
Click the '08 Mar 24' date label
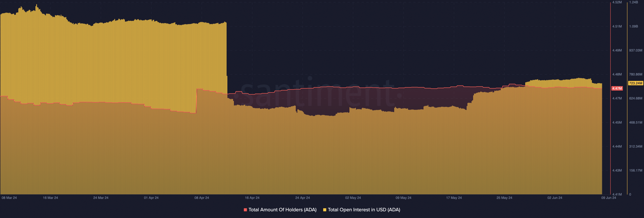[9, 198]
